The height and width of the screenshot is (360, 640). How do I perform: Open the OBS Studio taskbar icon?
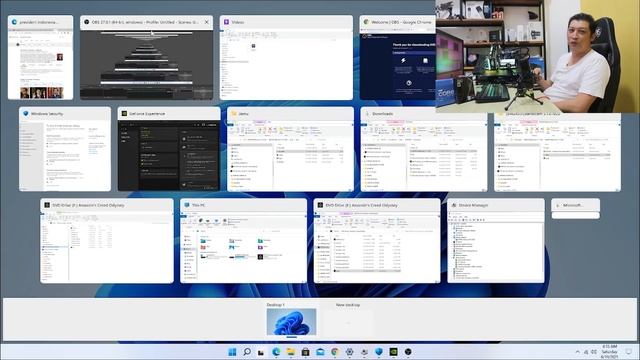click(408, 352)
